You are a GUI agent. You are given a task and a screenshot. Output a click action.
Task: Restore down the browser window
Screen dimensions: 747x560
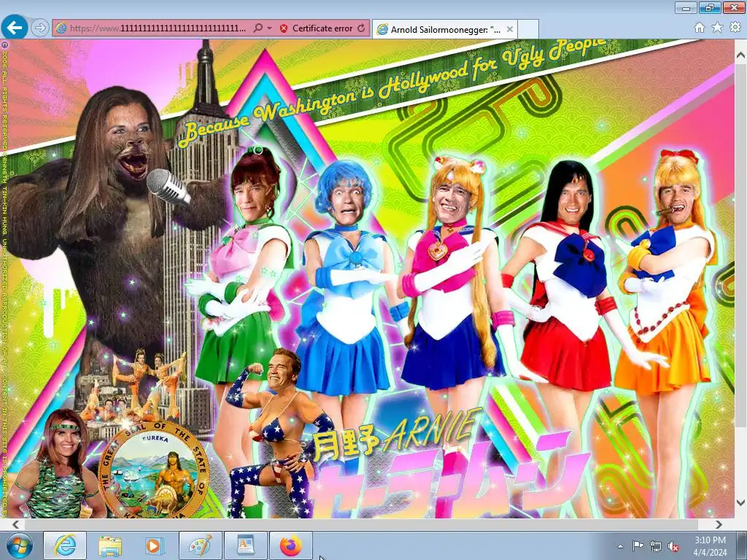709,7
